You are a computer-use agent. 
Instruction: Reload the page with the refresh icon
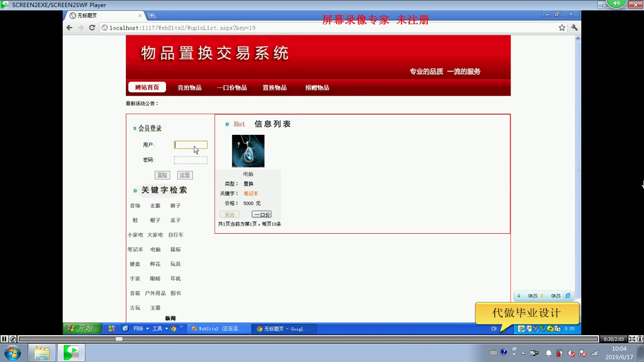coord(92,28)
